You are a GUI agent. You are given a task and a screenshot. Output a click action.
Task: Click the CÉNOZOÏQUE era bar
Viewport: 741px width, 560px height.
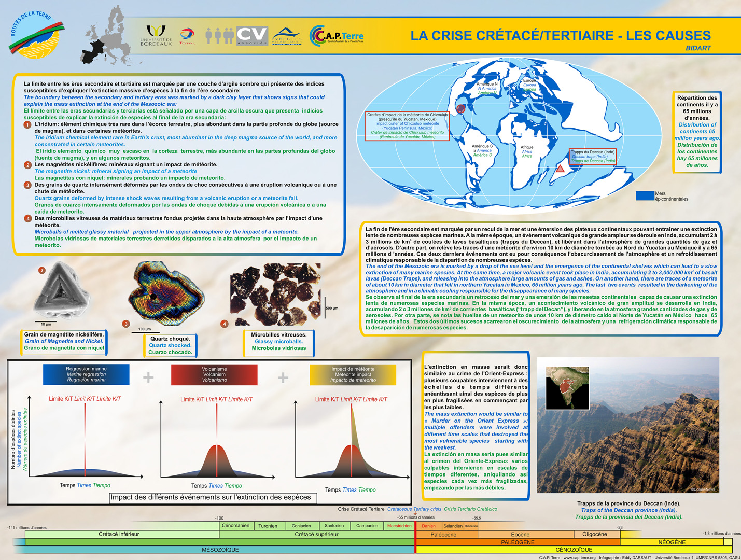pyautogui.click(x=574, y=550)
